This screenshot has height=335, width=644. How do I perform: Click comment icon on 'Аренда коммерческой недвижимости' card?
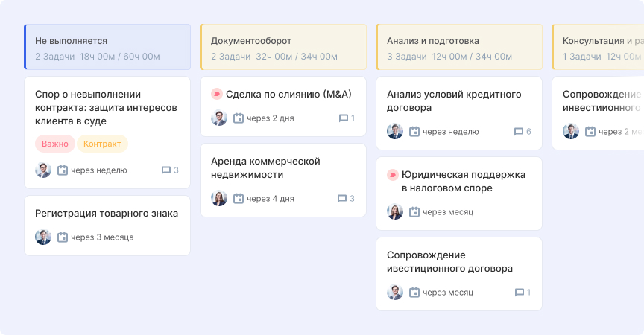[x=342, y=199]
